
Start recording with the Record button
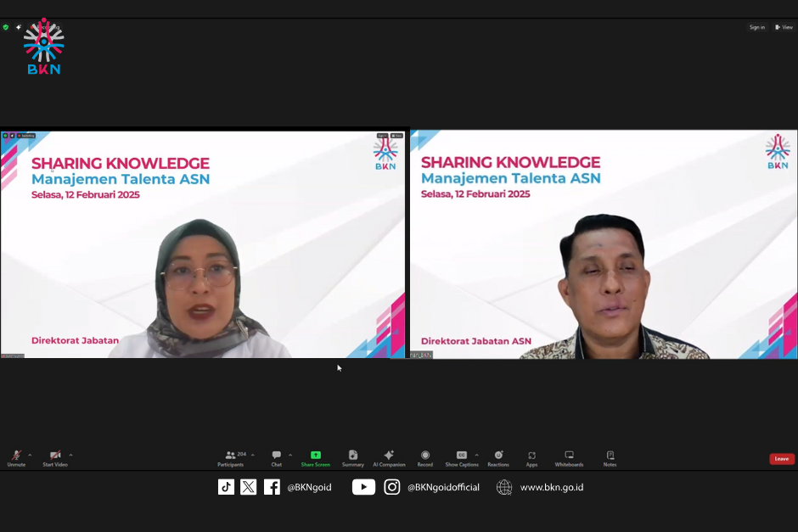tap(425, 457)
